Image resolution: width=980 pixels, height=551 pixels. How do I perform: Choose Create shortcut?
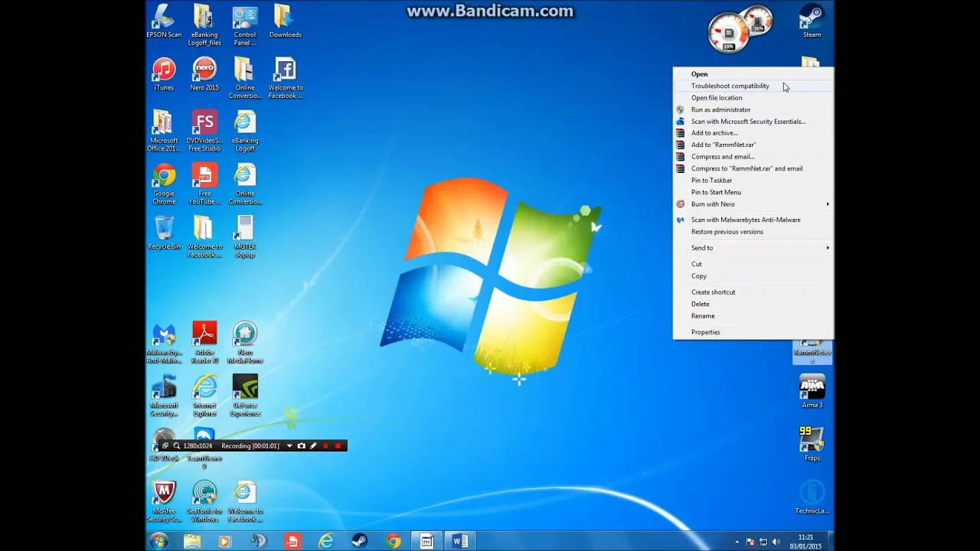click(753, 292)
